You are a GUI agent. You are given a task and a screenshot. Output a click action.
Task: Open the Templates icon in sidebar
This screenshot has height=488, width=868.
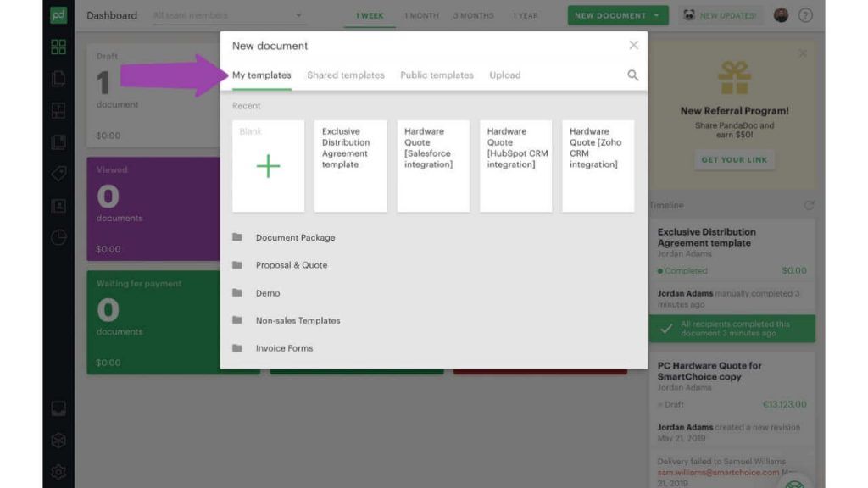click(x=58, y=110)
